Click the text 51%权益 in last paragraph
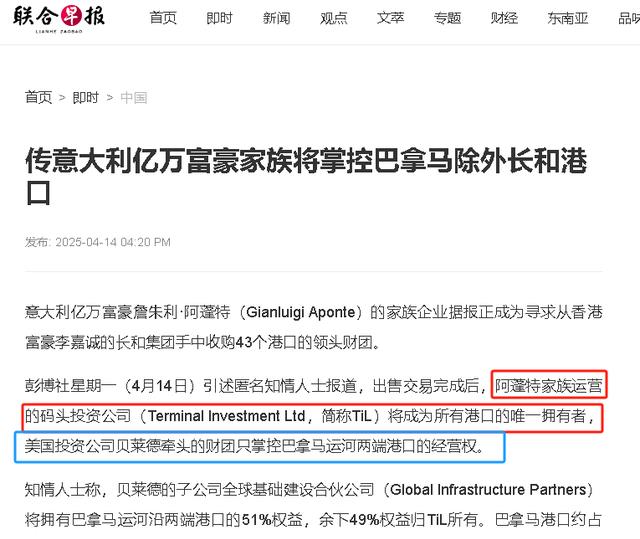Image resolution: width=640 pixels, height=539 pixels. [x=272, y=519]
